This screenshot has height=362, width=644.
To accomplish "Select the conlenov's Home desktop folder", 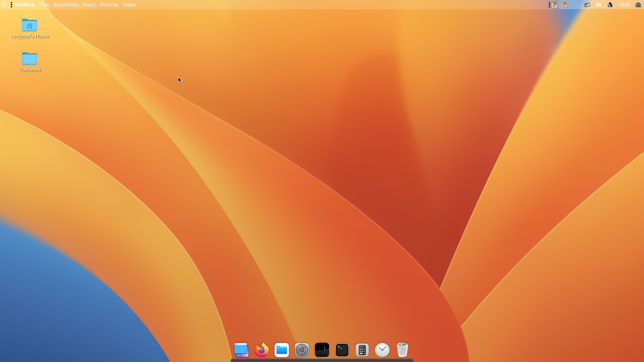I will (x=30, y=26).
